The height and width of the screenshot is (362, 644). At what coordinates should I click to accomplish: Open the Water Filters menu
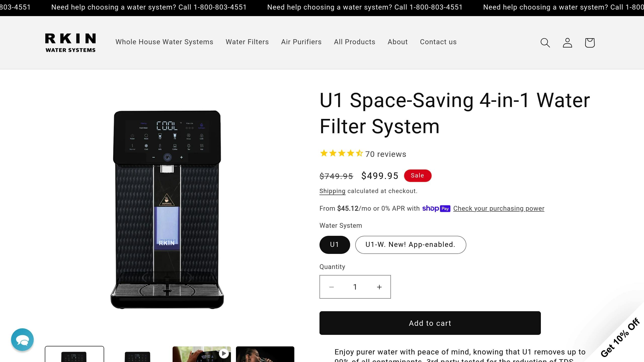[247, 42]
